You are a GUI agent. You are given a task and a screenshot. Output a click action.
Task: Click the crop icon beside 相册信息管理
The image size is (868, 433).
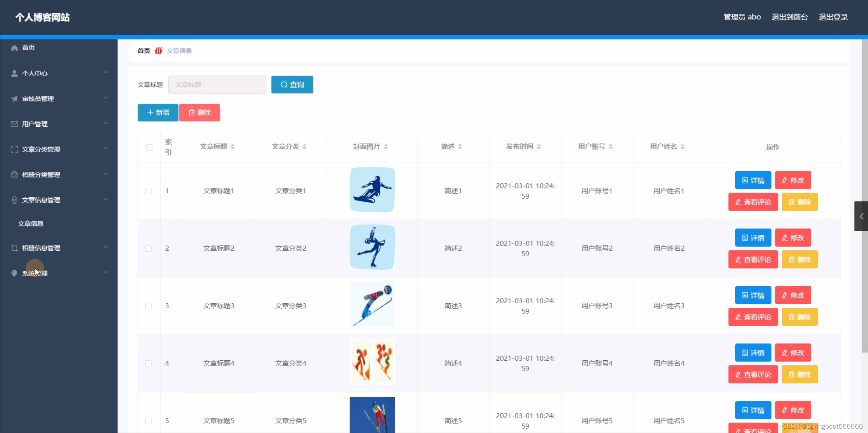(14, 248)
